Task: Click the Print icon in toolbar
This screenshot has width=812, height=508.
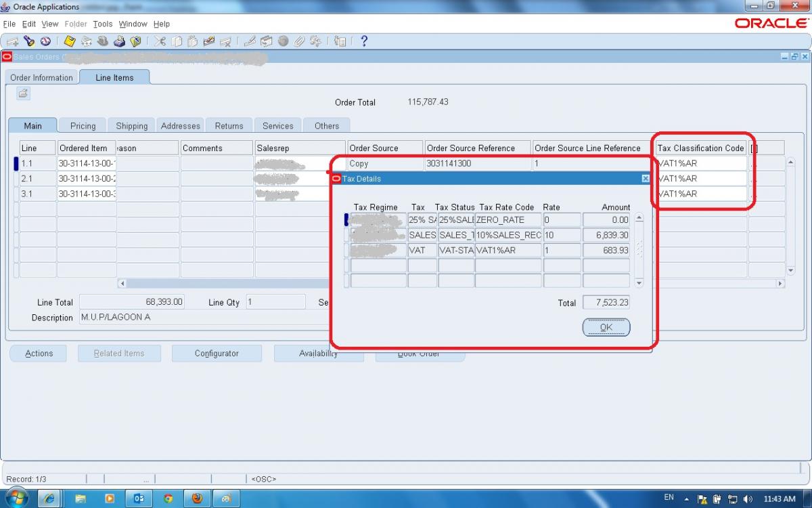Action: tap(119, 41)
